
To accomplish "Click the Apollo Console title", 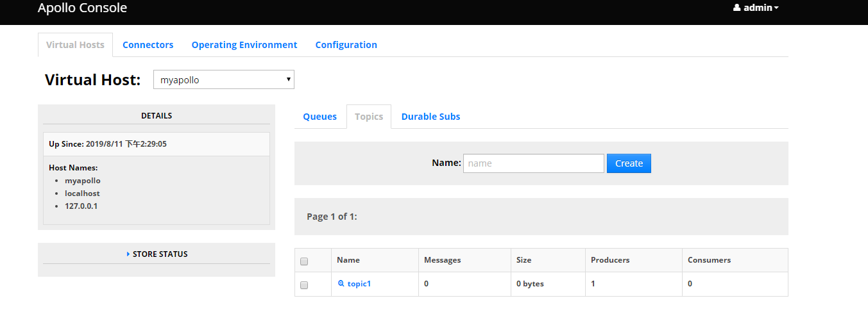I will pos(82,8).
